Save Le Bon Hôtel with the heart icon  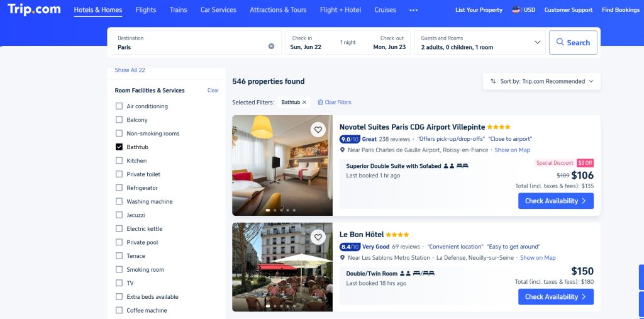[x=318, y=237]
